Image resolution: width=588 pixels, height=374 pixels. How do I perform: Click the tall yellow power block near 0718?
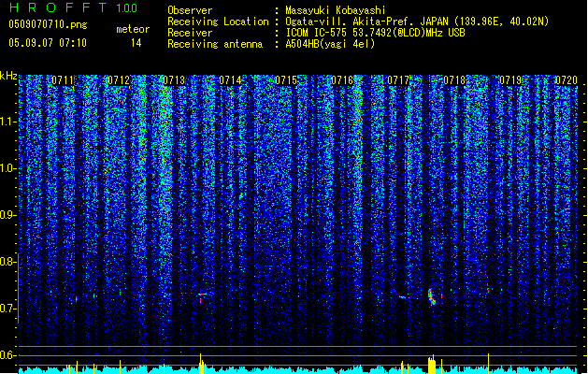coord(432,365)
